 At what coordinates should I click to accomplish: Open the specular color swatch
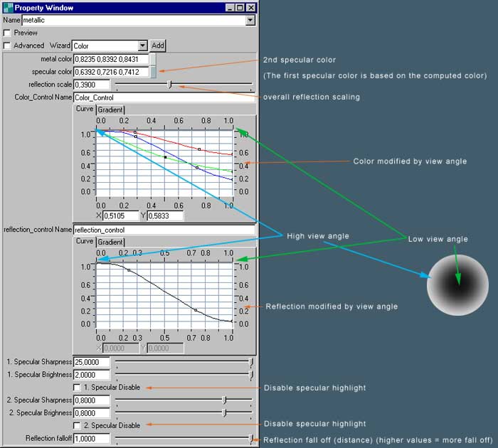[153, 72]
